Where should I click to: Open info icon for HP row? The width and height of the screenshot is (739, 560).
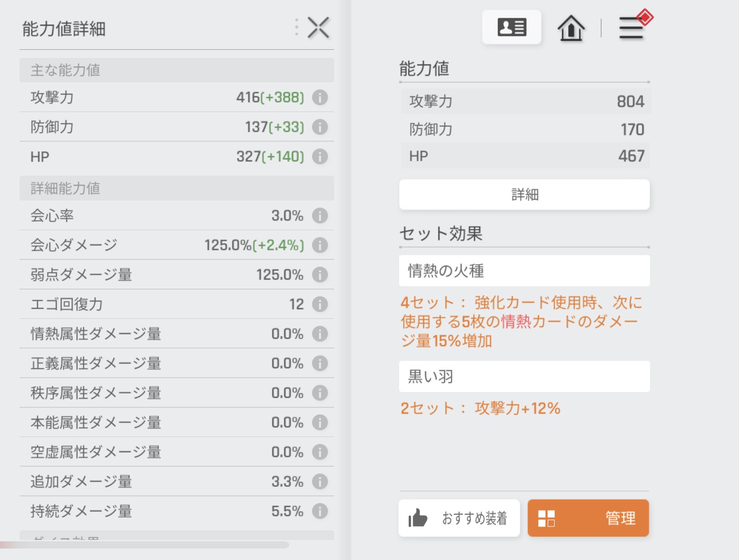click(x=320, y=157)
